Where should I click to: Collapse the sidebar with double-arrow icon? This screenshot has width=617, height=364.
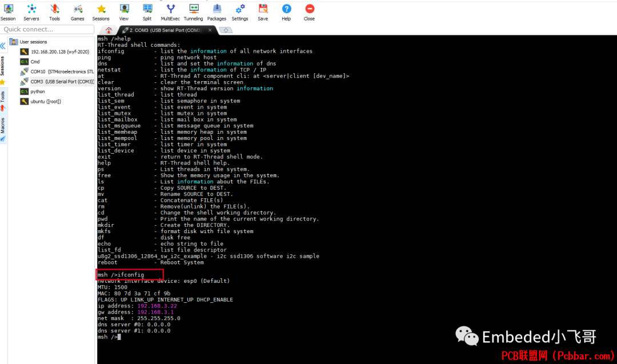(x=3, y=46)
